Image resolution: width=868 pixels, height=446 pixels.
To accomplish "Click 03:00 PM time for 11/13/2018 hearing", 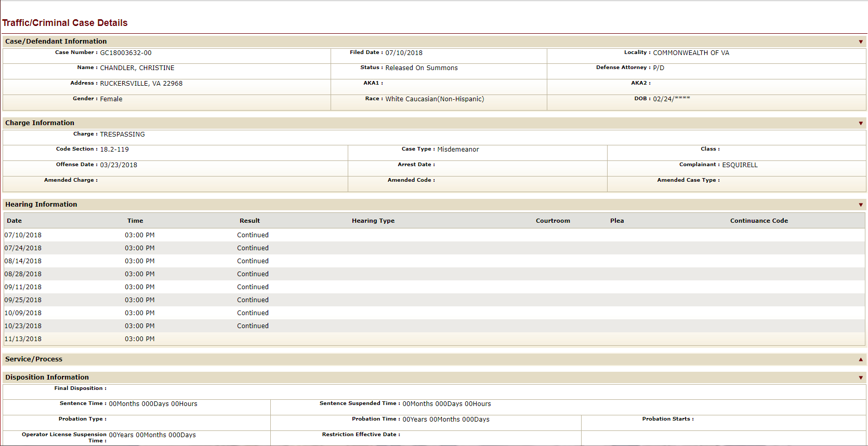I will (140, 339).
